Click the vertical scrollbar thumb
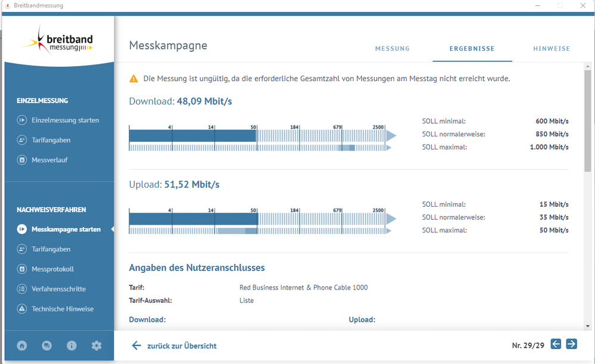 [x=588, y=121]
